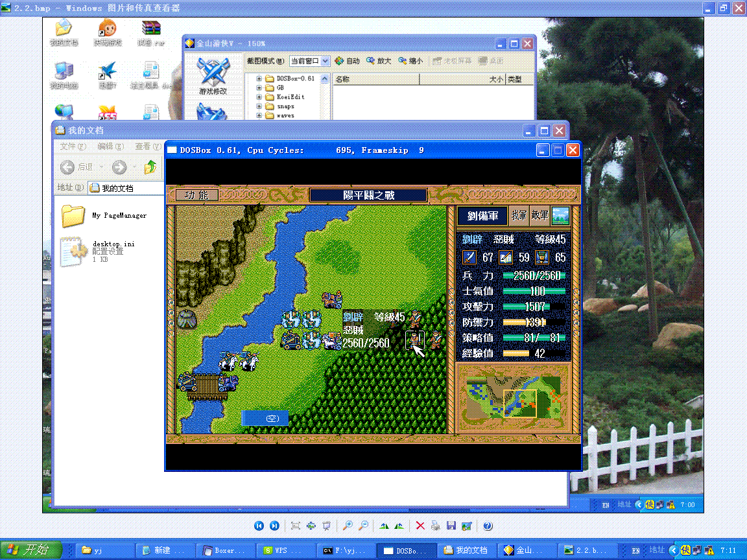Click the 兵力 2560/2560 bar
747x560 pixels.
click(534, 275)
